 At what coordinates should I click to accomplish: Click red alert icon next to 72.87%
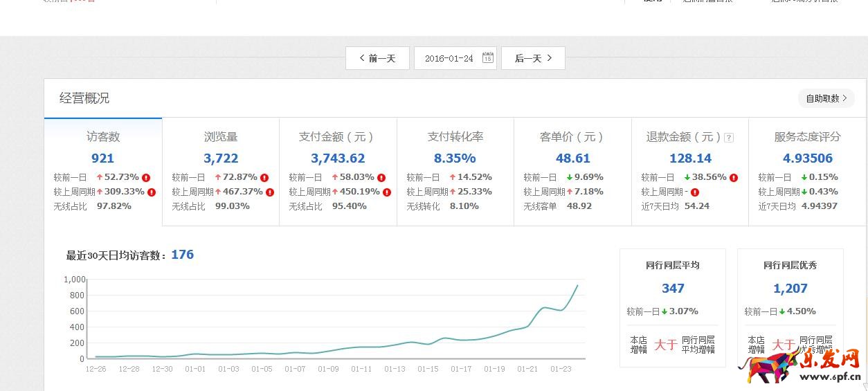click(264, 178)
